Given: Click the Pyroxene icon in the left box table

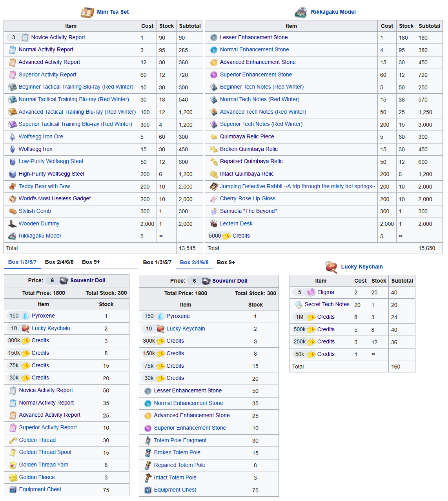Looking at the screenshot, I should point(25,316).
